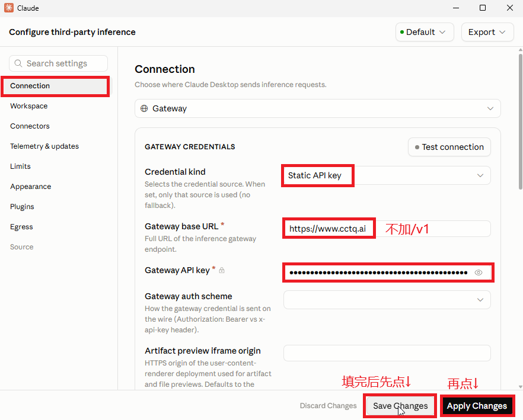Go to the Workspace section

[29, 106]
